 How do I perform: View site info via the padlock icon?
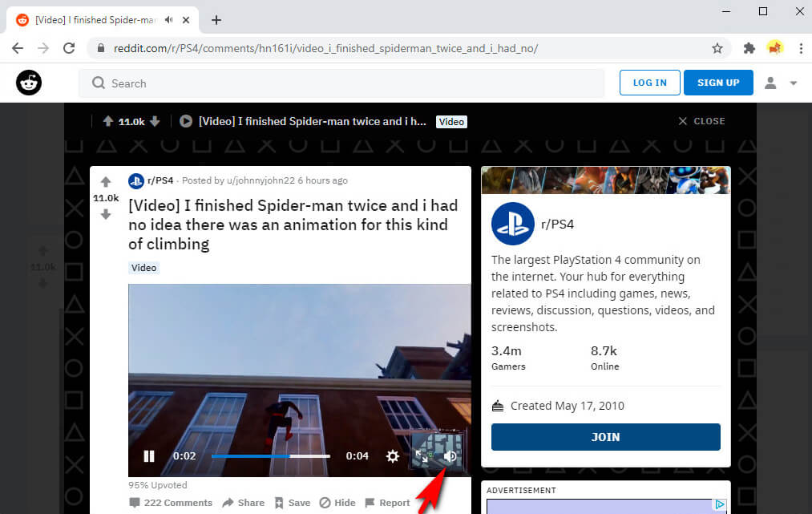(101, 48)
